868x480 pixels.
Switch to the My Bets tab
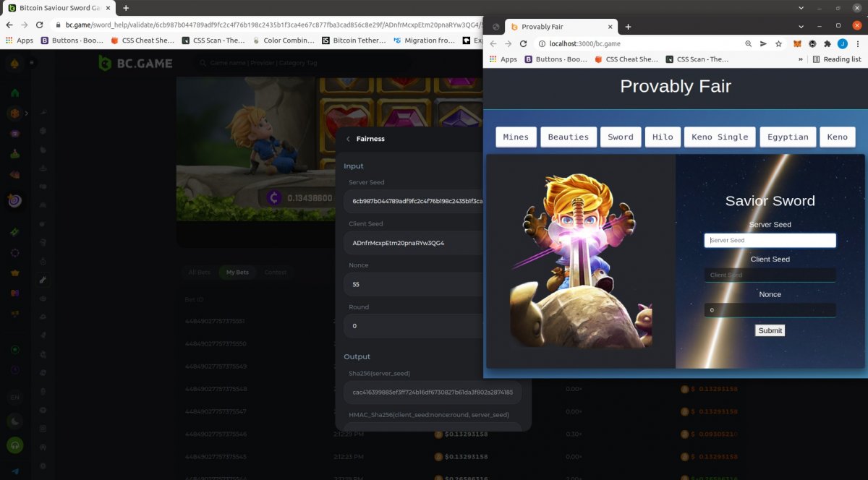[x=237, y=273]
